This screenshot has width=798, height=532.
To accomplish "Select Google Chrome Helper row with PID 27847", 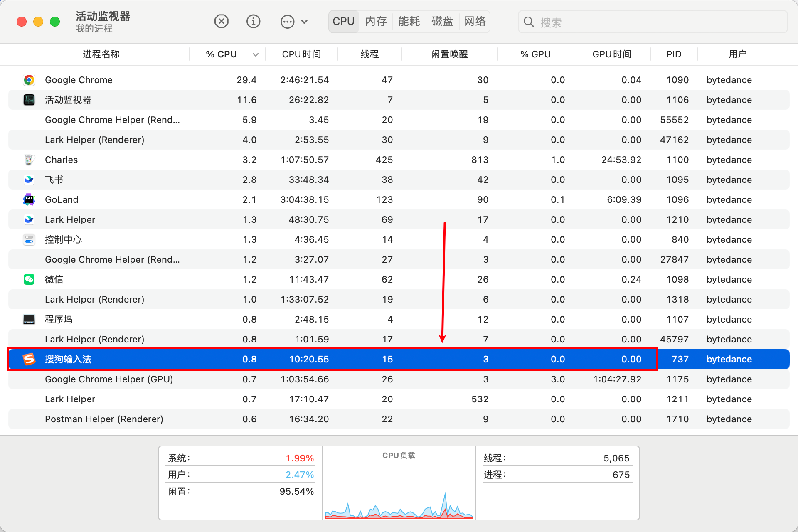I will tap(399, 259).
